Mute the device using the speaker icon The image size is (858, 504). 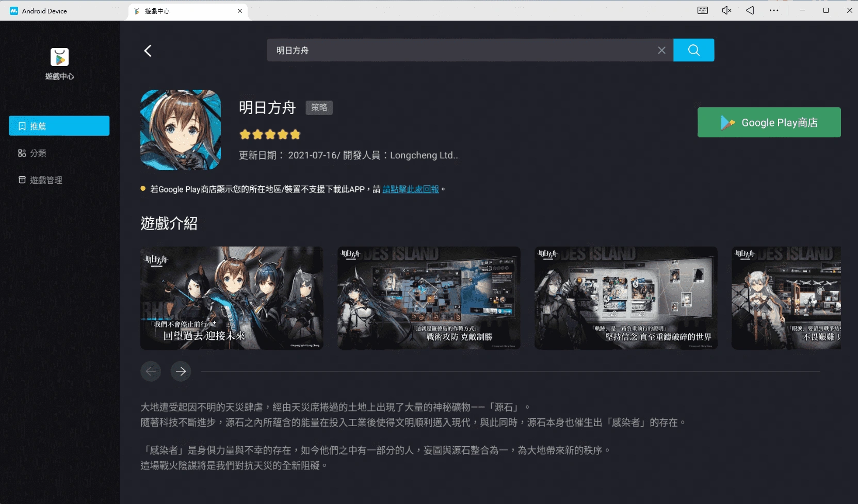point(726,10)
